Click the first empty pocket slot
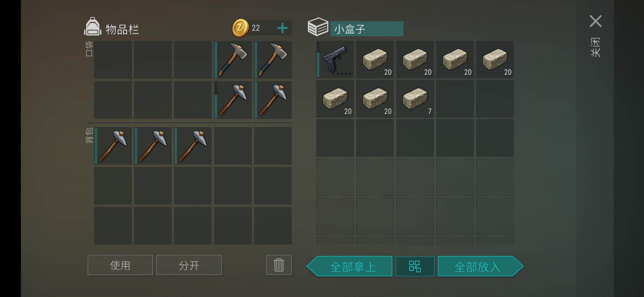644x297 pixels. click(x=113, y=60)
